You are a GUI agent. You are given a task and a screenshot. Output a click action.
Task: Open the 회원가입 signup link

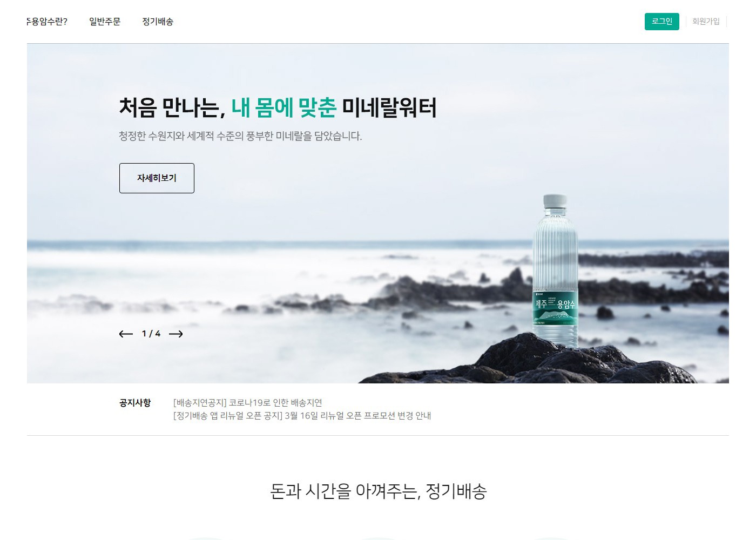[x=706, y=22]
